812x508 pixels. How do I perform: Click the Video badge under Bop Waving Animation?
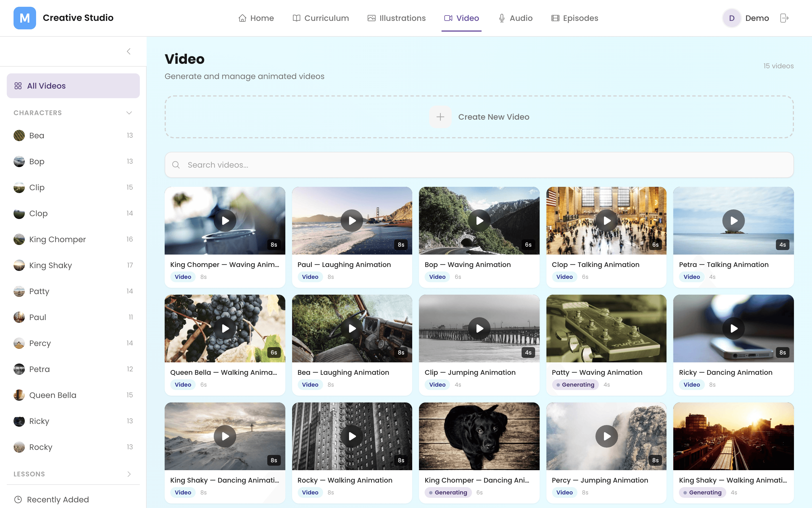[437, 277]
